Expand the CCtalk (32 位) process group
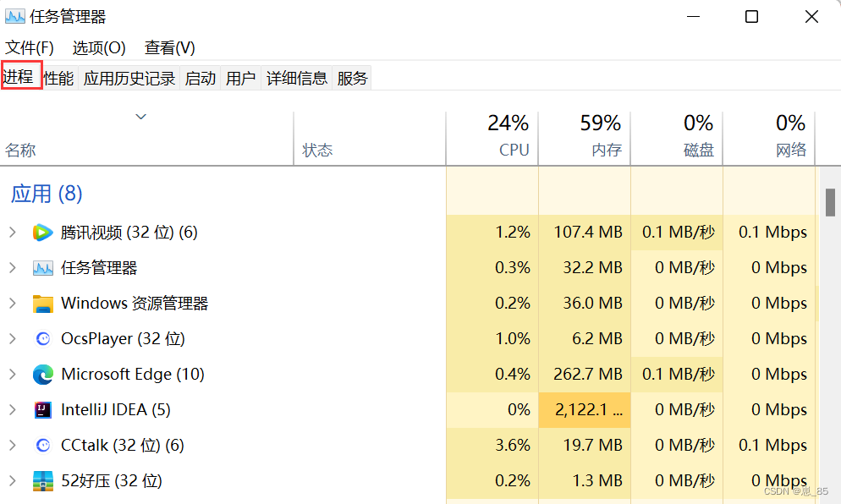 tap(13, 446)
